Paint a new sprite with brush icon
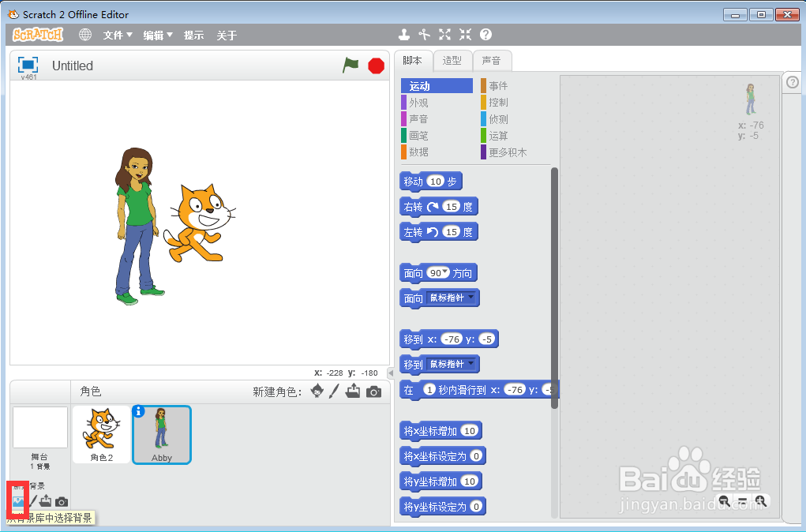This screenshot has width=806, height=532. coord(334,392)
